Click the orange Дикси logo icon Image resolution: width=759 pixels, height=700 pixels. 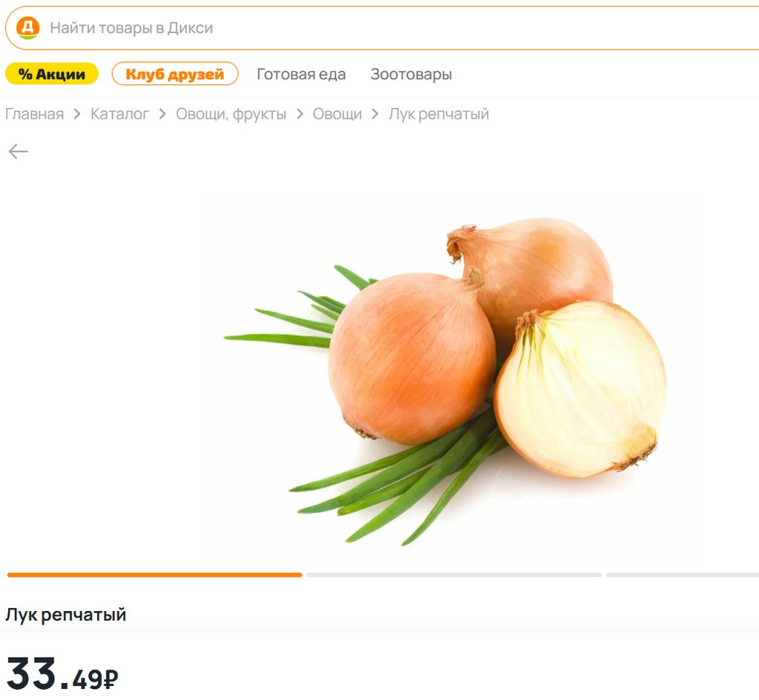(28, 27)
